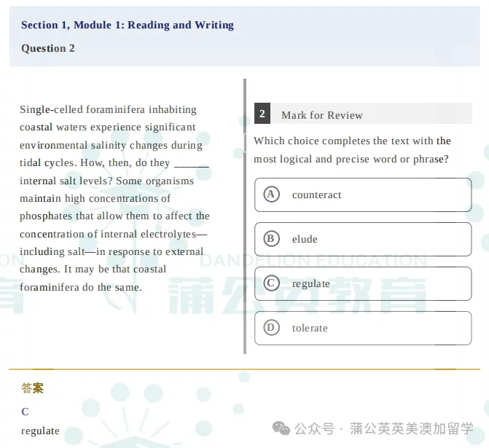Click the WeChat logo icon

click(x=281, y=428)
